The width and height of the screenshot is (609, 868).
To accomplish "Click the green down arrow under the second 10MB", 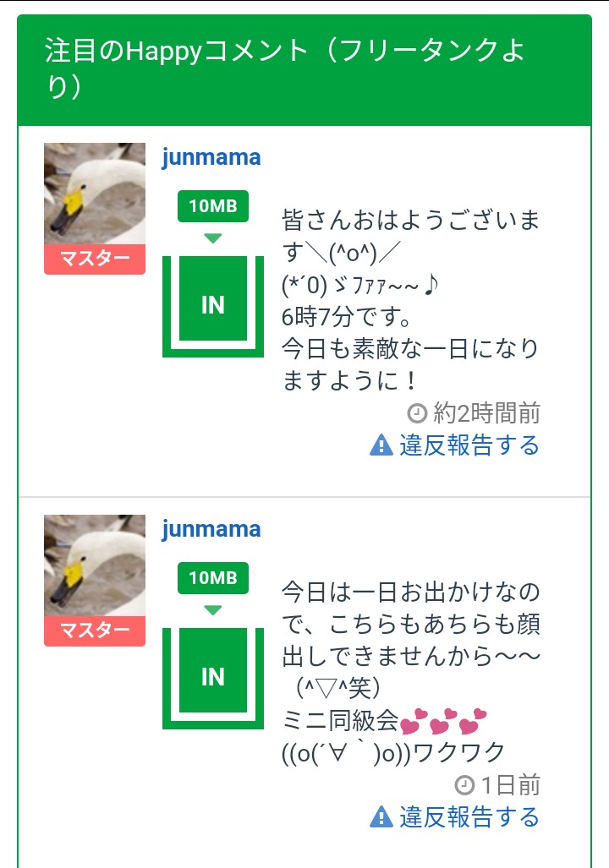I will [213, 610].
